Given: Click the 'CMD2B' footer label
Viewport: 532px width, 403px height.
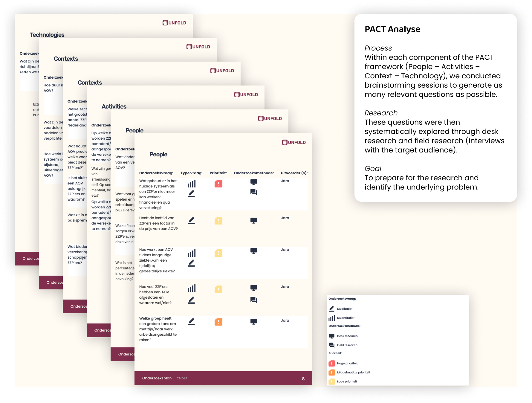Looking at the screenshot, I should coord(182,378).
